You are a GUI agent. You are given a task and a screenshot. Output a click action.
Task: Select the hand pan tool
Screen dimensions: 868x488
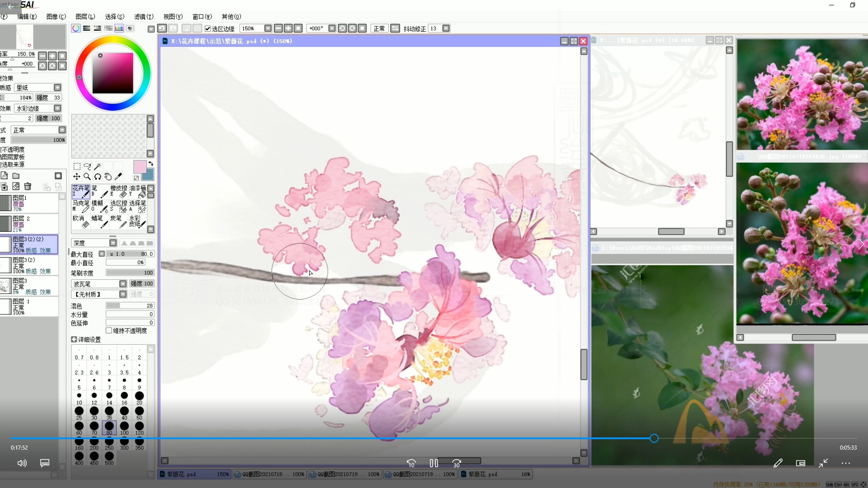(x=108, y=177)
